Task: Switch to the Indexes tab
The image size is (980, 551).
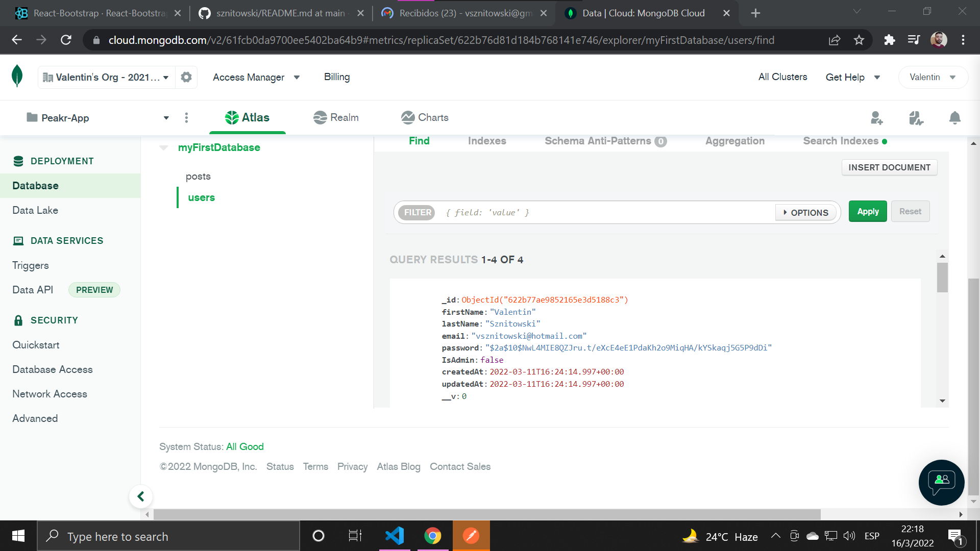Action: coord(486,141)
